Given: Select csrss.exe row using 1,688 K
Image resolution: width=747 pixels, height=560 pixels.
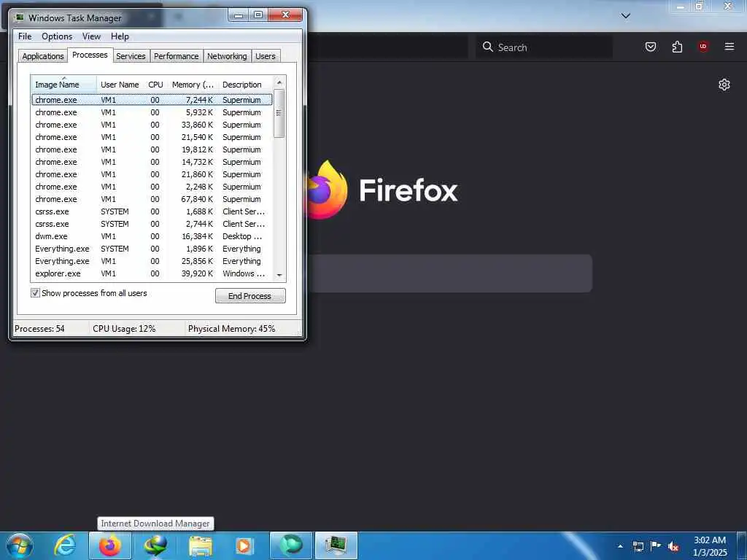Looking at the screenshot, I should [x=152, y=211].
